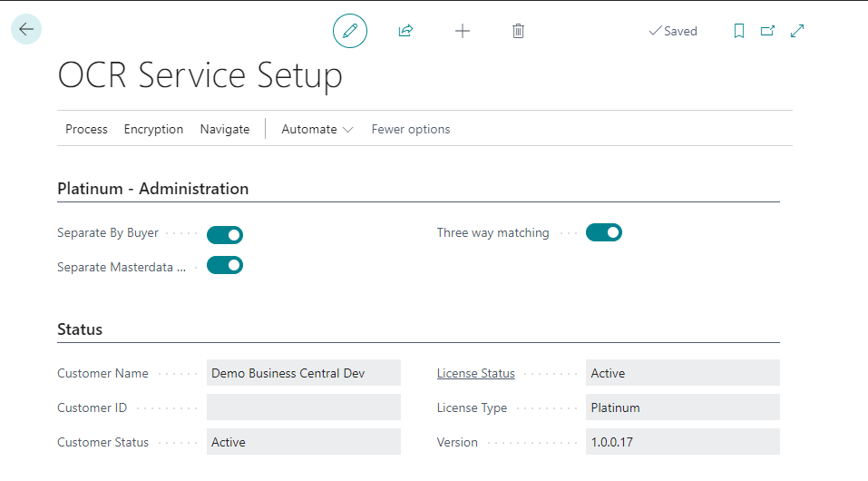Disable the Three way matching switch

(604, 232)
